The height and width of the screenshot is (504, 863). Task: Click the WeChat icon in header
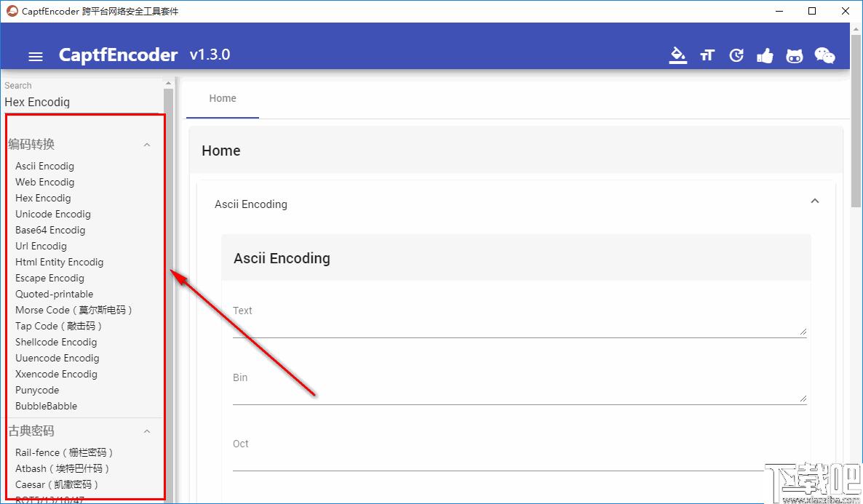(824, 55)
